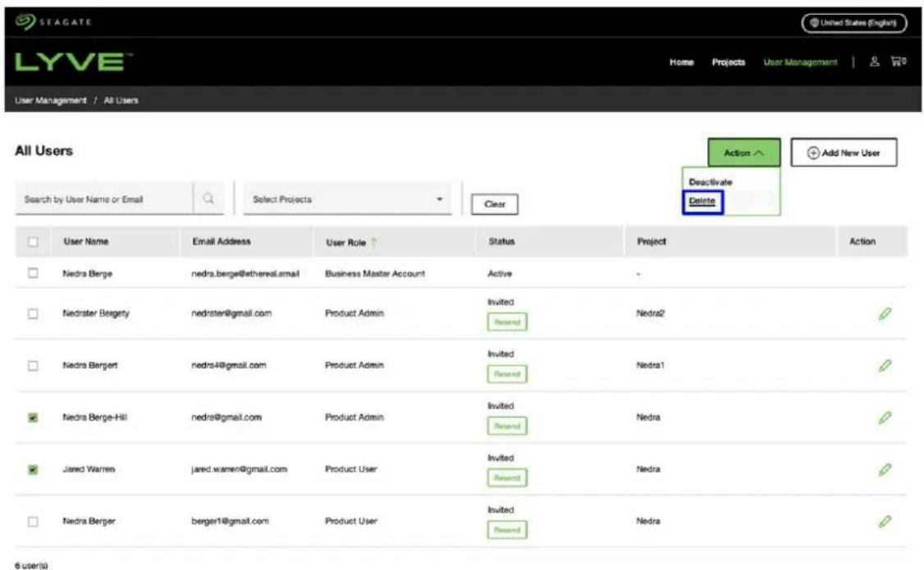This screenshot has height=570, width=924.
Task: Check the Nedrater Bergety row checkbox
Action: pos(33,313)
